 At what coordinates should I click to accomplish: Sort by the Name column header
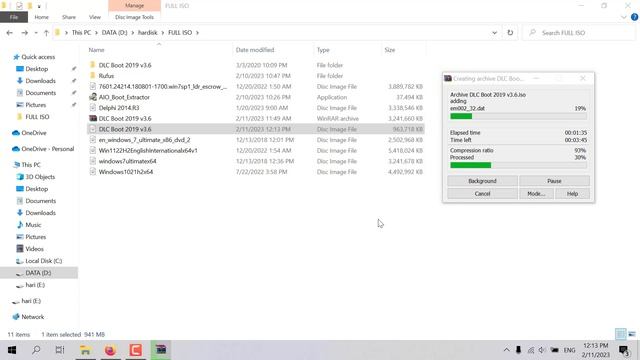tap(97, 50)
